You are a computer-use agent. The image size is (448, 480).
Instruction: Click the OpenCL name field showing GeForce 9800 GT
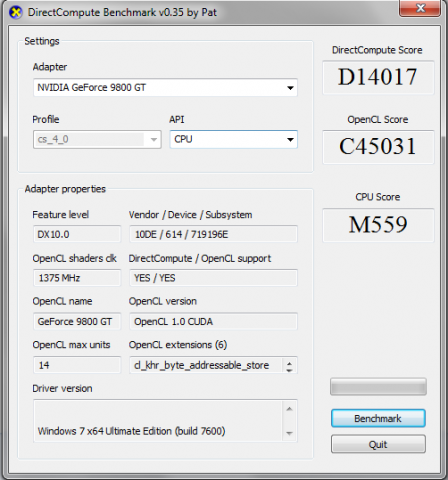click(x=77, y=321)
